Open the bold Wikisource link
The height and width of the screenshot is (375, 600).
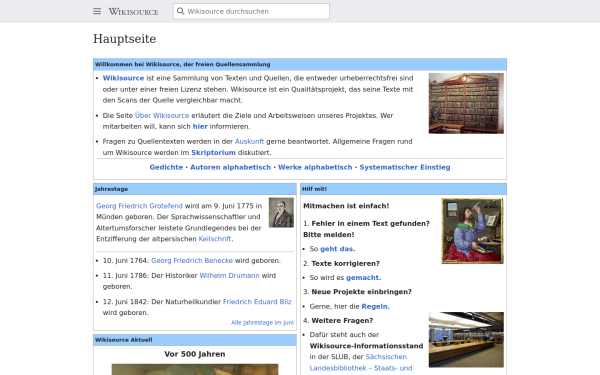(x=123, y=78)
